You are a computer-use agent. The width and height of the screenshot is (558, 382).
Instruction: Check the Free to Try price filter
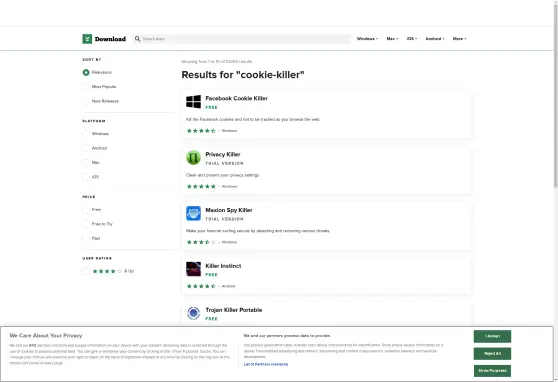coord(86,224)
